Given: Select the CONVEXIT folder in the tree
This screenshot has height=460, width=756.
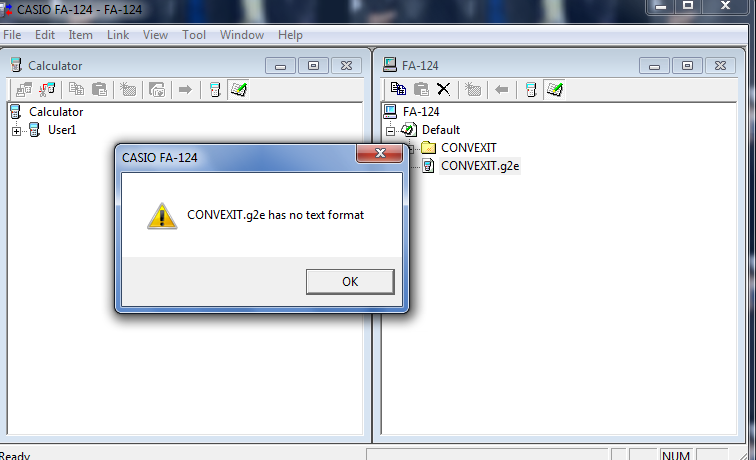Looking at the screenshot, I should (x=468, y=148).
